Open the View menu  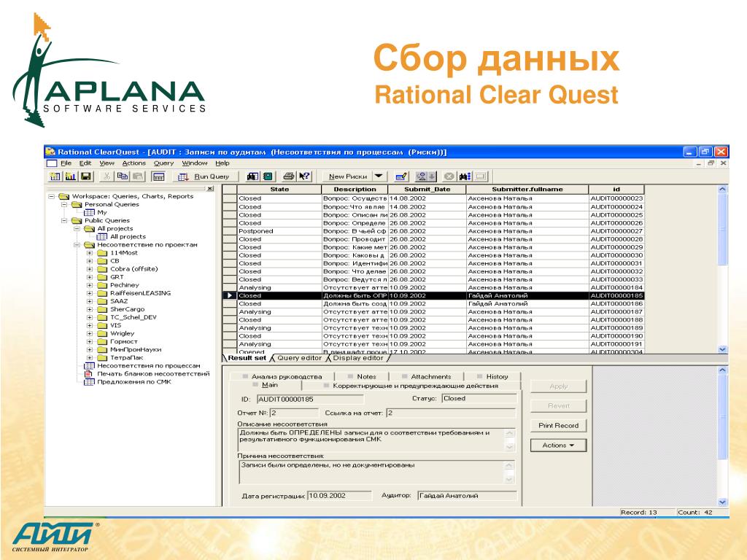point(107,163)
